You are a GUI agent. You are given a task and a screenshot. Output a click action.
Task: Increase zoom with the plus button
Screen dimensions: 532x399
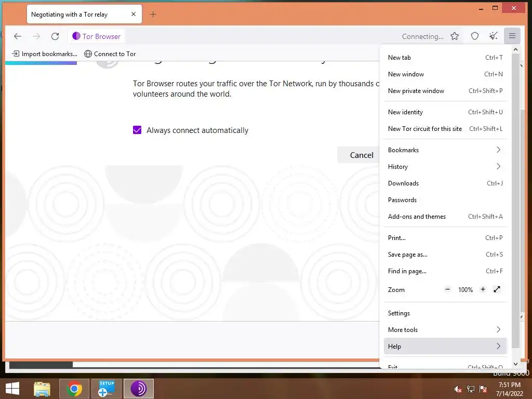click(x=483, y=289)
